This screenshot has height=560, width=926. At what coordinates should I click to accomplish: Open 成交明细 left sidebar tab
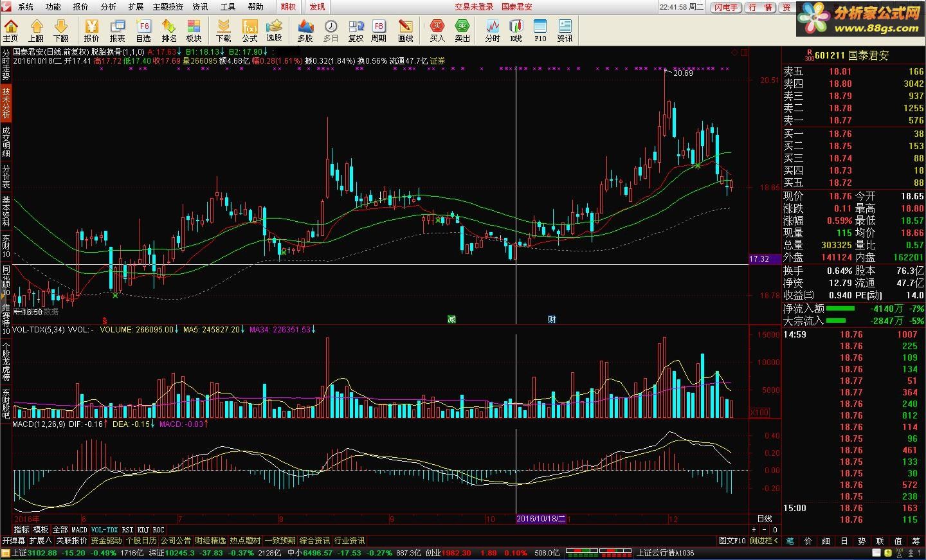click(x=6, y=141)
